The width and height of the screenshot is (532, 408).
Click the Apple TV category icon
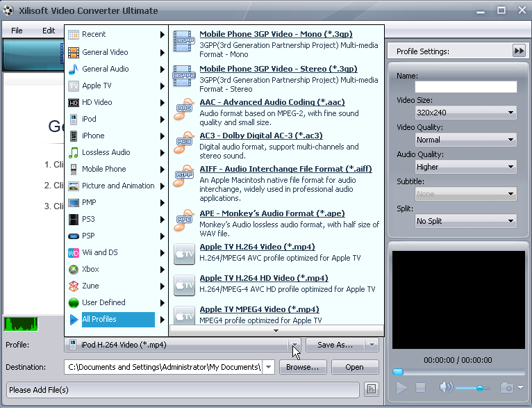[x=74, y=86]
